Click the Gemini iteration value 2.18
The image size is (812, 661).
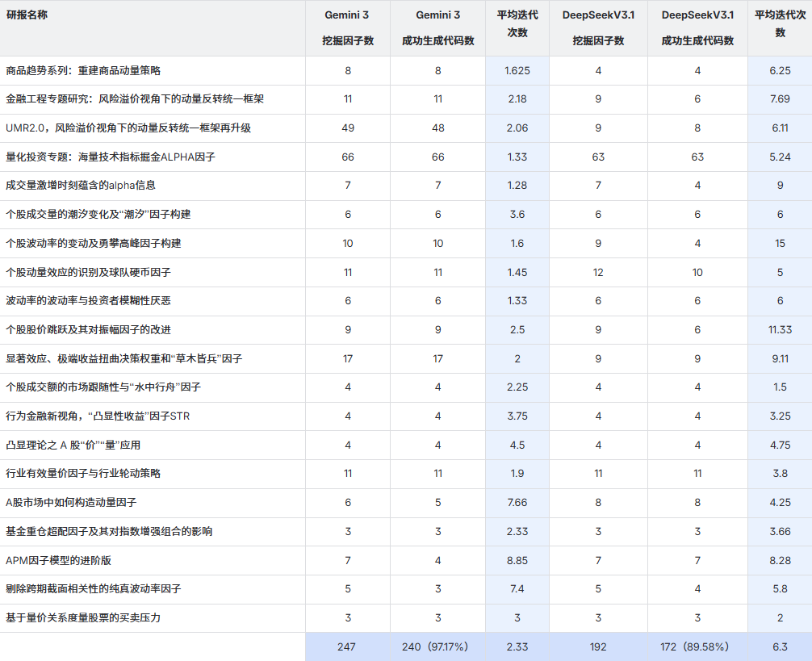coord(517,99)
